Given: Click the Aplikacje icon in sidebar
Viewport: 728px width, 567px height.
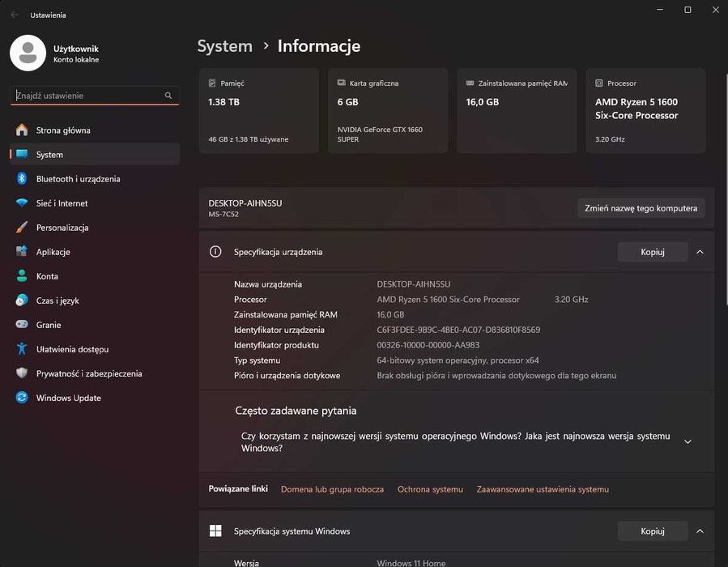Looking at the screenshot, I should coord(22,251).
